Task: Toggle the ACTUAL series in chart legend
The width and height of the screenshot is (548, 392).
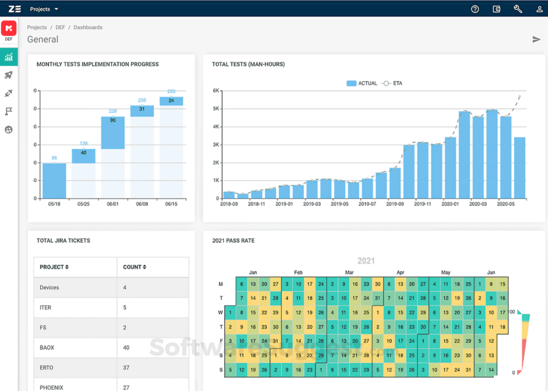Action: click(x=362, y=84)
